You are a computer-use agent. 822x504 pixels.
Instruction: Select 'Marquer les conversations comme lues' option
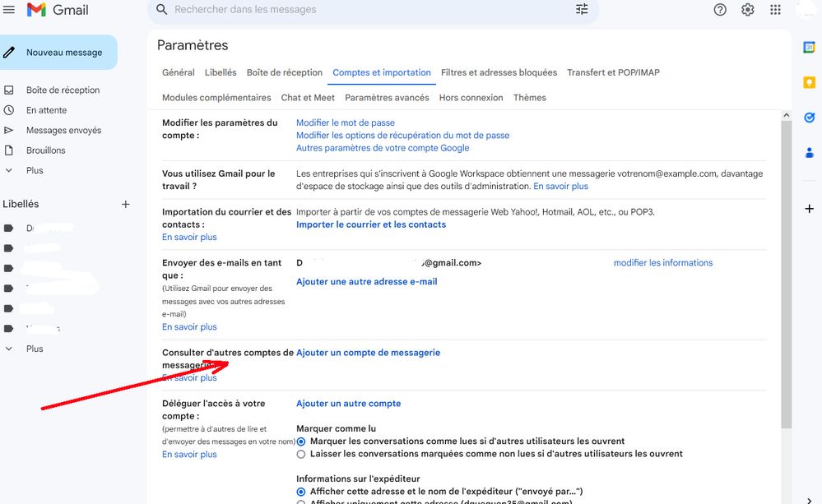(300, 441)
